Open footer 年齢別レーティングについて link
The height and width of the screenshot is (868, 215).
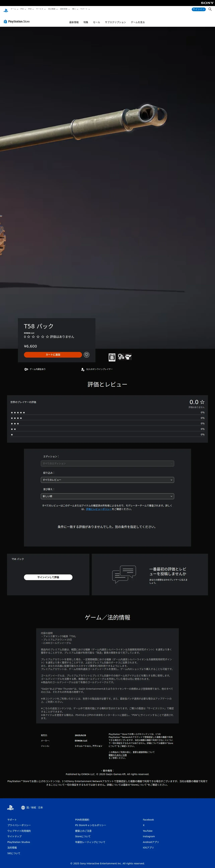[x=90, y=842]
